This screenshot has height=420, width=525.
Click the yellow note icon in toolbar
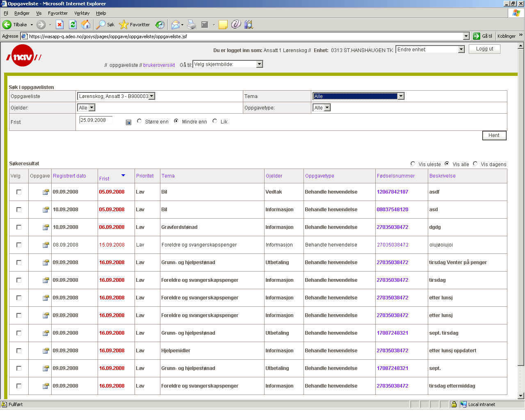coord(223,25)
